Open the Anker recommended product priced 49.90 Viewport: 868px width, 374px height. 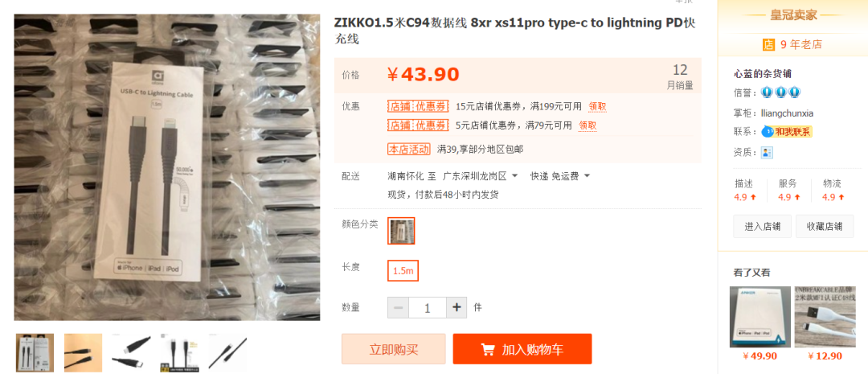(759, 324)
